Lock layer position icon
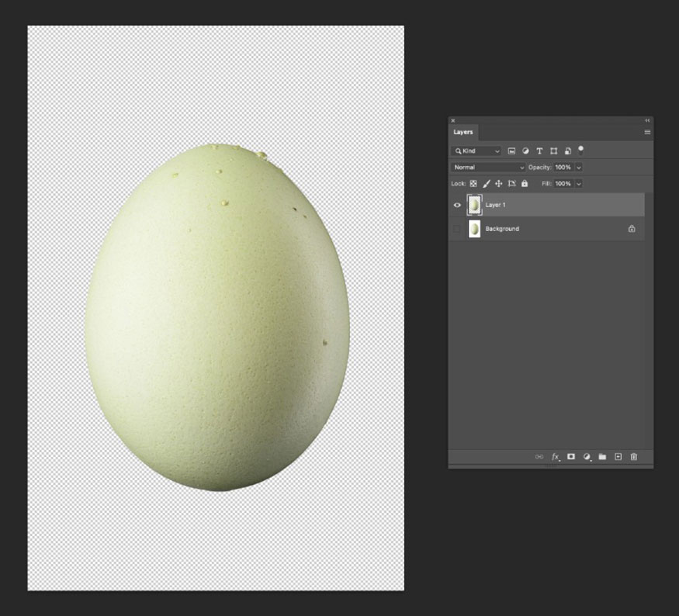Screen dimensions: 679x616 tap(499, 184)
